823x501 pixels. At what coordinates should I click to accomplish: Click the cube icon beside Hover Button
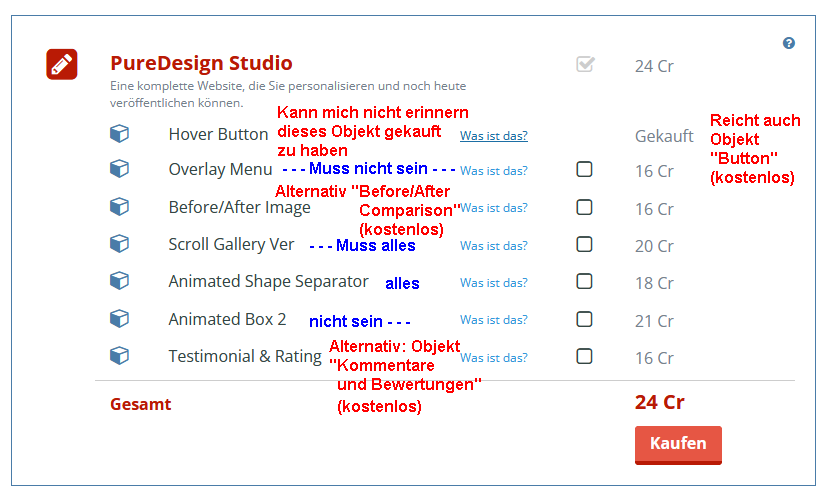click(120, 134)
